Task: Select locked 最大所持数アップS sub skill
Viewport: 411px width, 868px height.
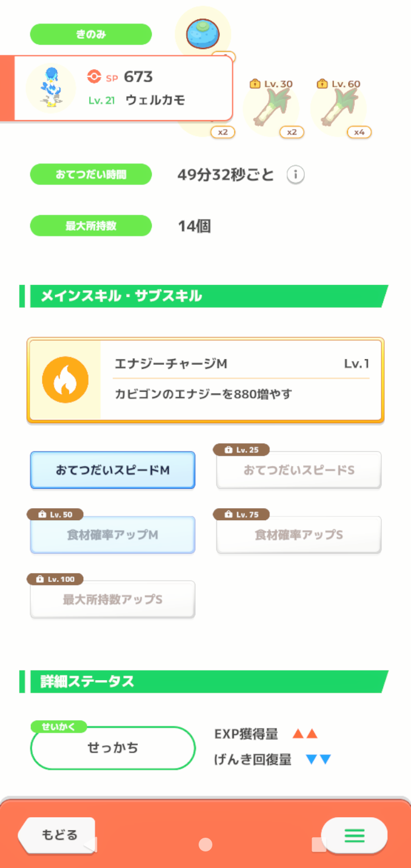Action: pyautogui.click(x=112, y=600)
